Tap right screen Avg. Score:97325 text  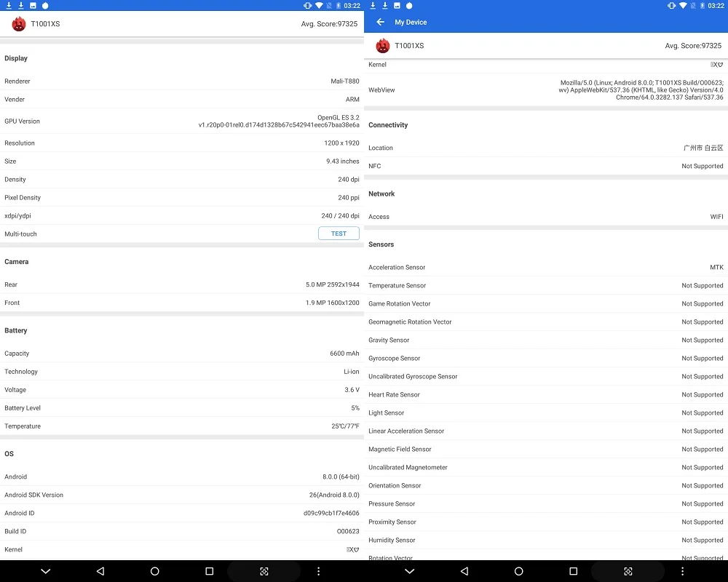pos(693,46)
